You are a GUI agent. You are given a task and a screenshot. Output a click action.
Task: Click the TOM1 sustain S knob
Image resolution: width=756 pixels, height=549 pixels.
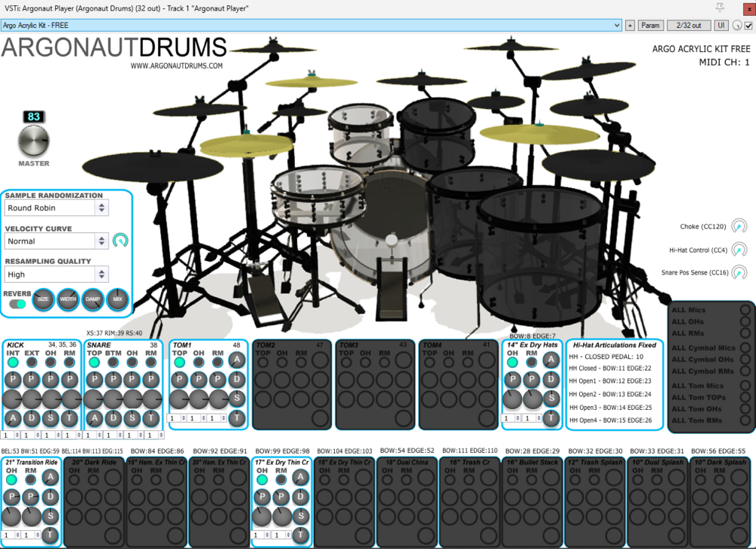(237, 399)
